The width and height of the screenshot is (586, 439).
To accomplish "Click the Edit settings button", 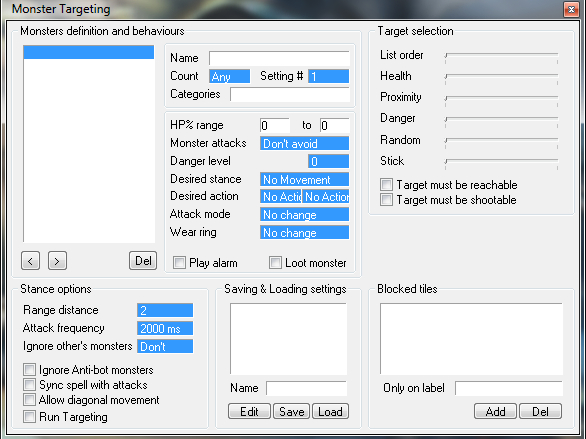I will pyautogui.click(x=249, y=411).
